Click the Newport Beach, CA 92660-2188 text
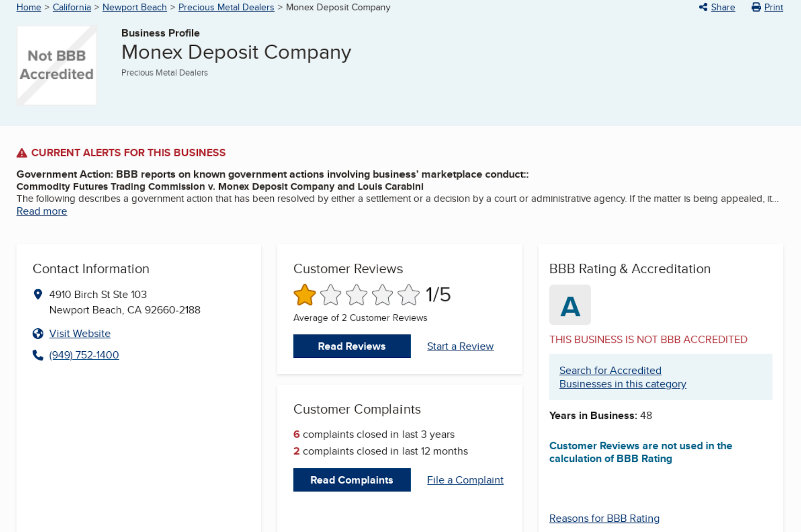This screenshot has width=801, height=532. 125,310
